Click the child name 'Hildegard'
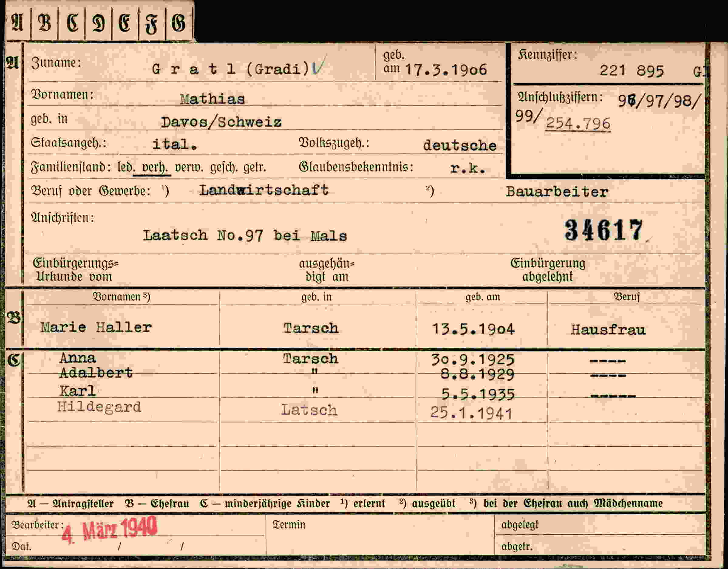728x569 pixels. pos(99,407)
